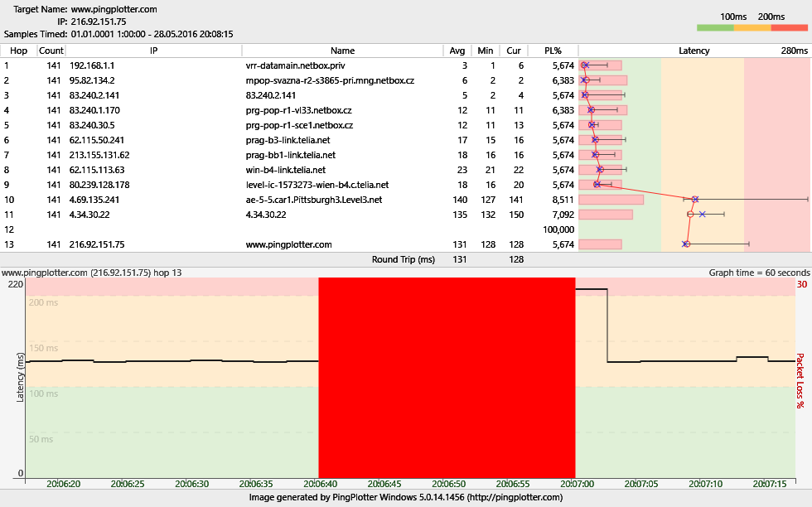Select IP 4.34.30.22 in IP column
The image size is (812, 507).
point(89,215)
